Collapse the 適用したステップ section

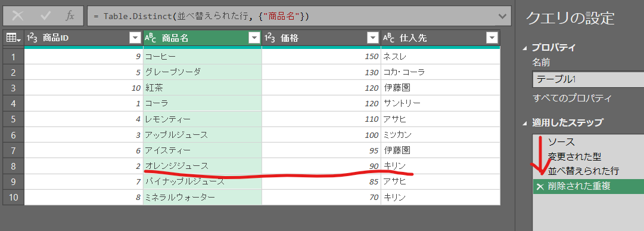tap(524, 123)
